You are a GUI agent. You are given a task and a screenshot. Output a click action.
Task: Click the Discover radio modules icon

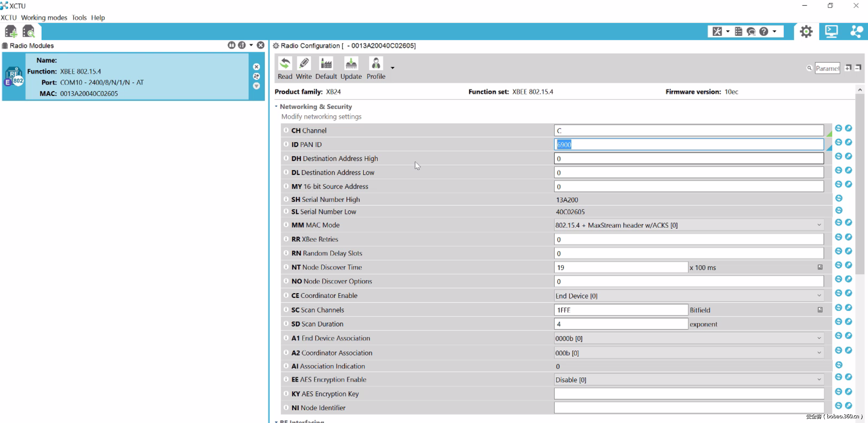coord(28,32)
